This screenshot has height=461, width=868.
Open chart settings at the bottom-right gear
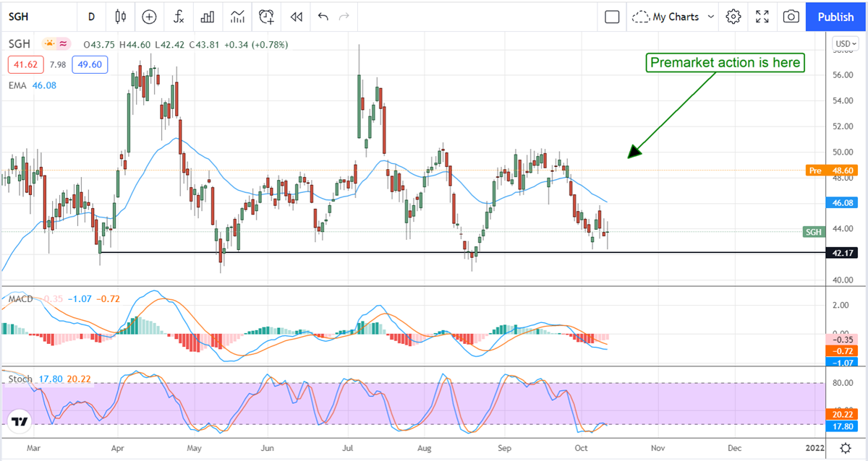[x=845, y=448]
